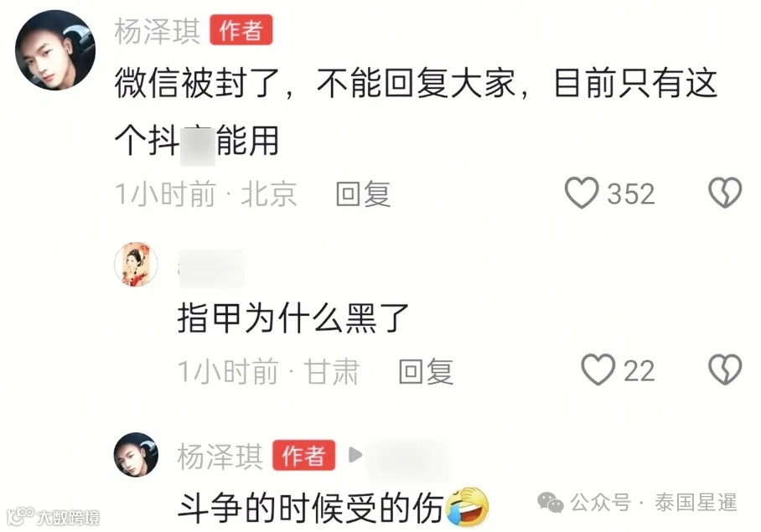Open 杨泽琪's small reply avatar

pos(137,455)
